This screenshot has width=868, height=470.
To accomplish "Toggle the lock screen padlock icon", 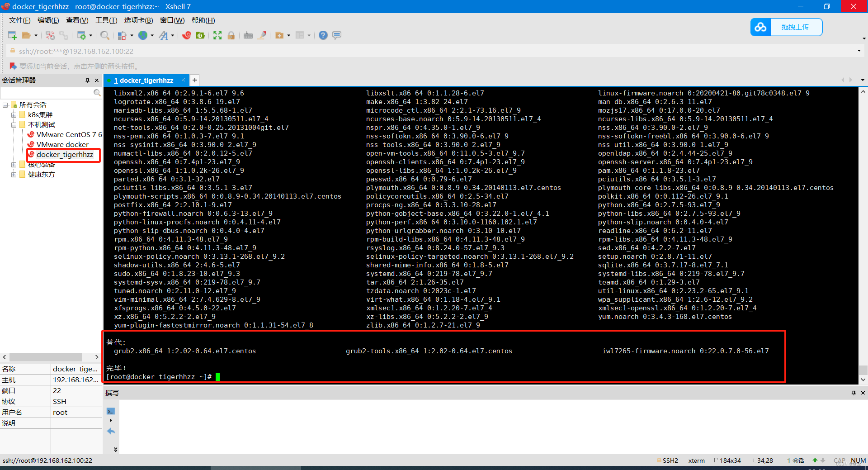I will pyautogui.click(x=231, y=35).
